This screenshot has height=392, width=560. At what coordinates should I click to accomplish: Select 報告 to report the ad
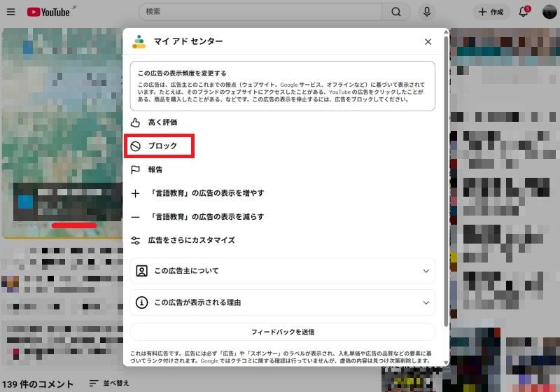(155, 169)
